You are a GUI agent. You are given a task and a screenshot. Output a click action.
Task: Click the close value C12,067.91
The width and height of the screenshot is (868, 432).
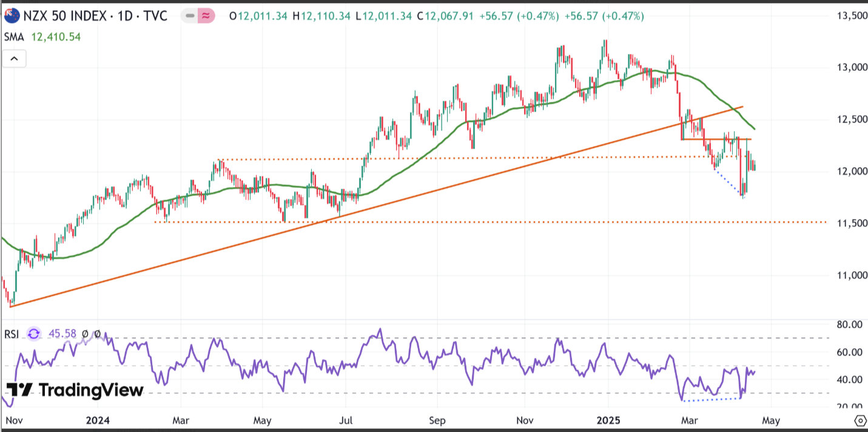point(445,16)
